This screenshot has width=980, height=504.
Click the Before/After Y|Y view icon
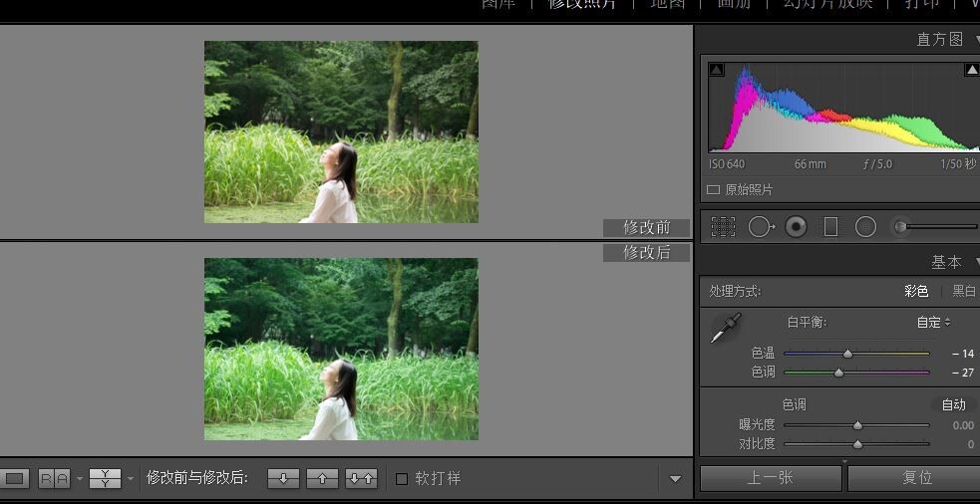coord(105,478)
